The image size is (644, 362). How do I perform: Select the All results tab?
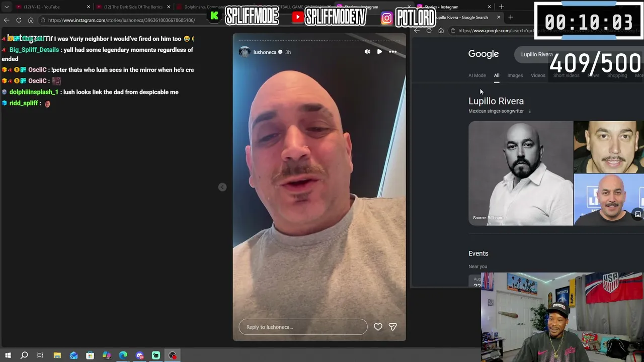coord(497,75)
